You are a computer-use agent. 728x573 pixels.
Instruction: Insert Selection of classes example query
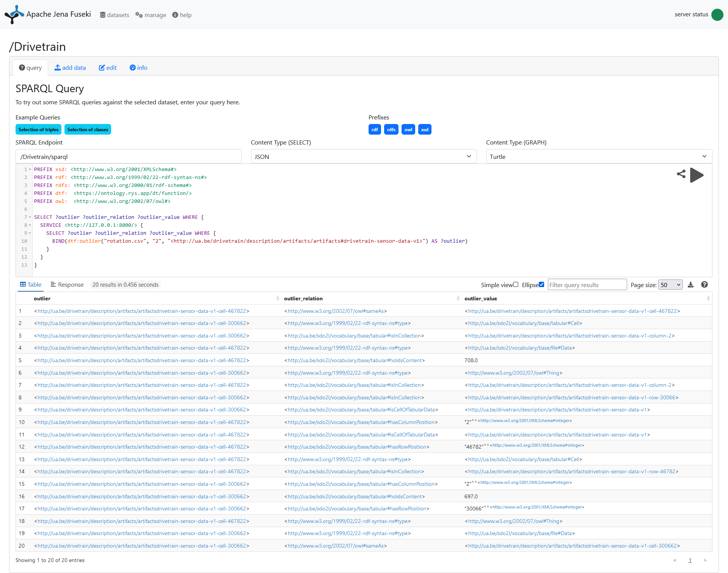pos(88,130)
